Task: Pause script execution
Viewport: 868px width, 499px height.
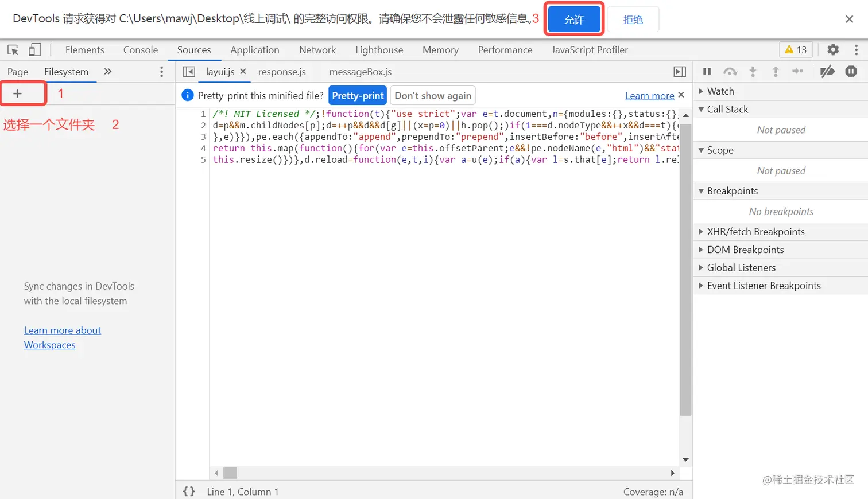Action: click(x=707, y=72)
